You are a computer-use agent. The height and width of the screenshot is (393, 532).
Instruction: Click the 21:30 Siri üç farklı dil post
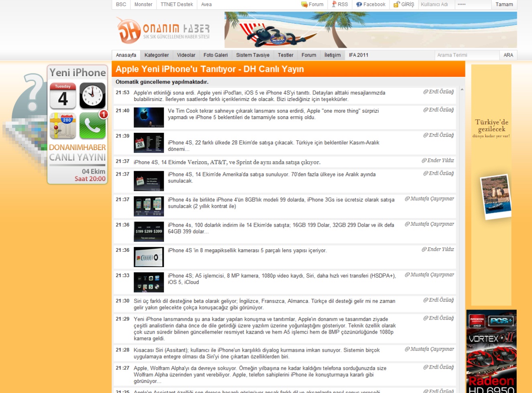(x=285, y=304)
